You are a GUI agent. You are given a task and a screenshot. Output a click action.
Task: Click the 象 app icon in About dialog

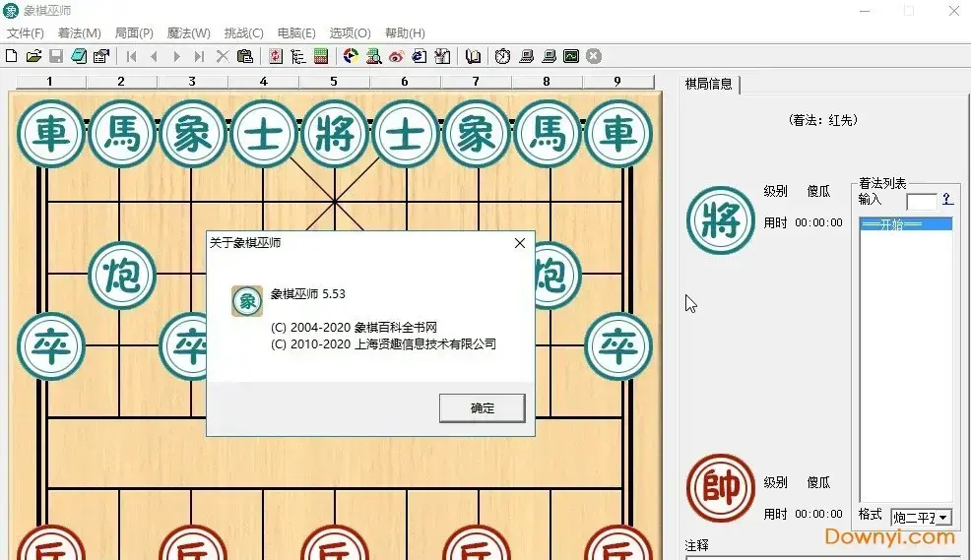coord(247,301)
